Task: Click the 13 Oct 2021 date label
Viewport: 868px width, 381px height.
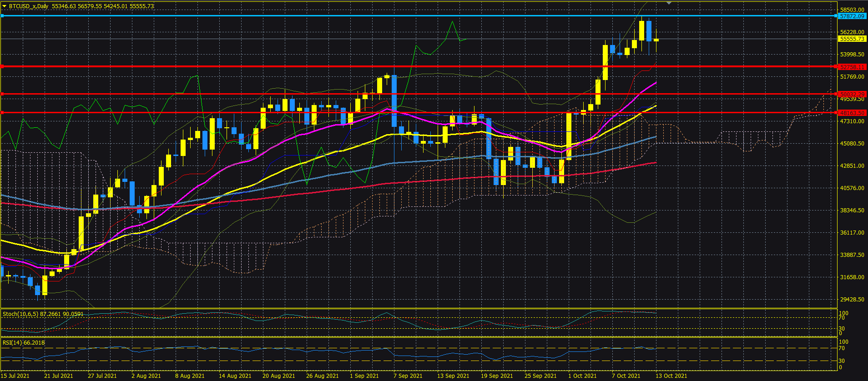Action: (671, 376)
